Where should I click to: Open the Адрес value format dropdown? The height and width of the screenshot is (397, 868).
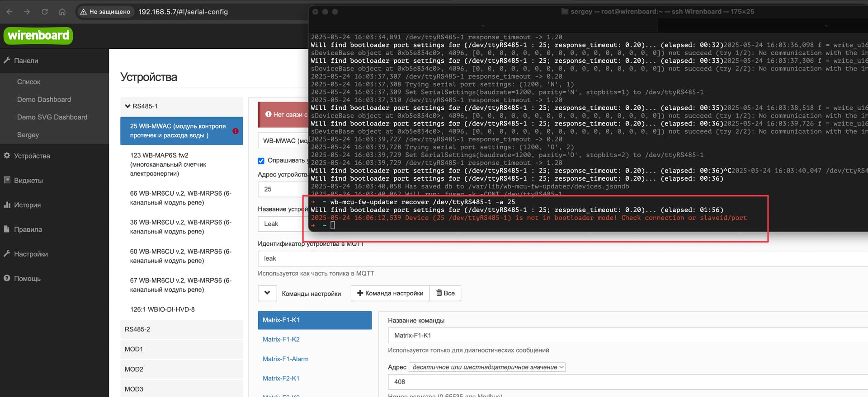click(x=487, y=367)
